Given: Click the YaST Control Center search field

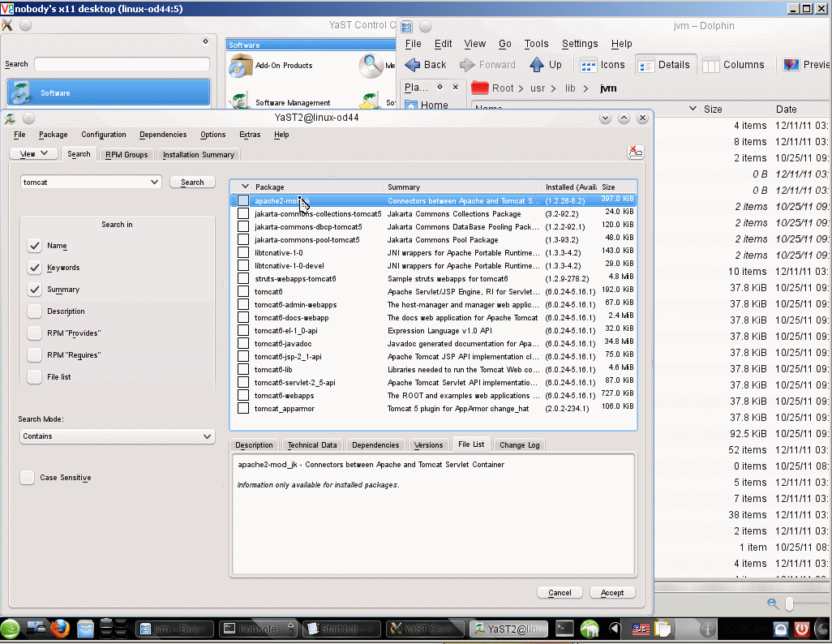Looking at the screenshot, I should coord(122,64).
